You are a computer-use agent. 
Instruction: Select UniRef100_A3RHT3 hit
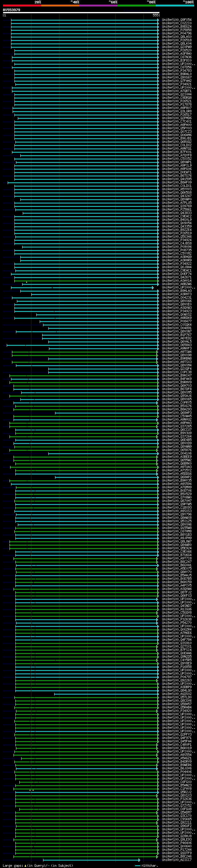tap(177, 294)
